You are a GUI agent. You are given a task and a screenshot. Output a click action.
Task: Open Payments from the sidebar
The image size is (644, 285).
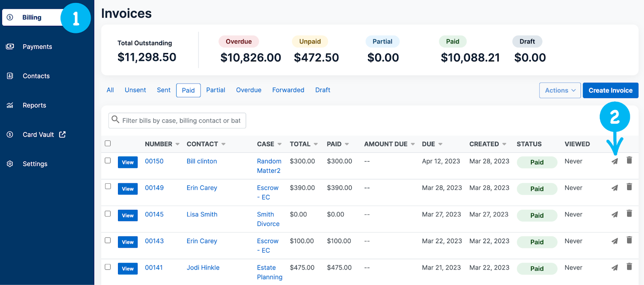point(37,47)
